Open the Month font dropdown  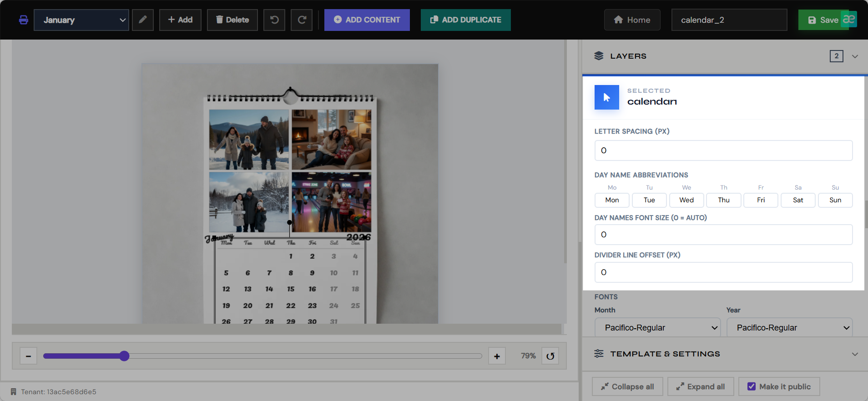(657, 327)
